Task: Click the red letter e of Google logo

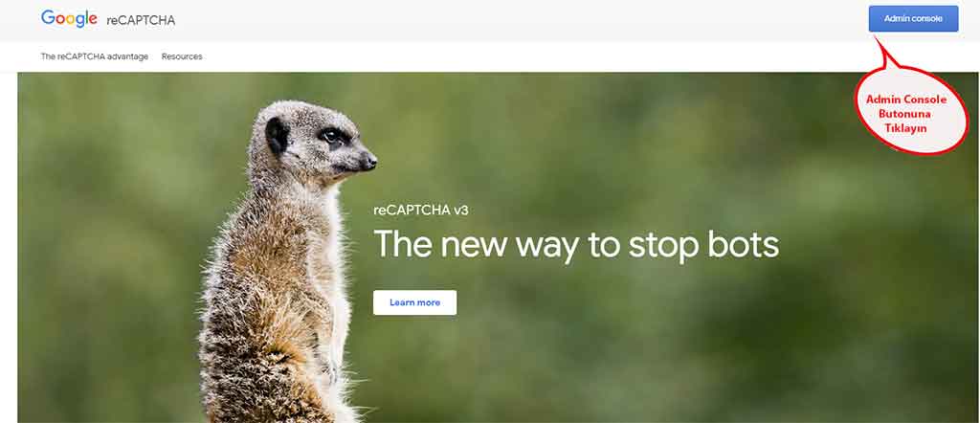Action: click(93, 21)
